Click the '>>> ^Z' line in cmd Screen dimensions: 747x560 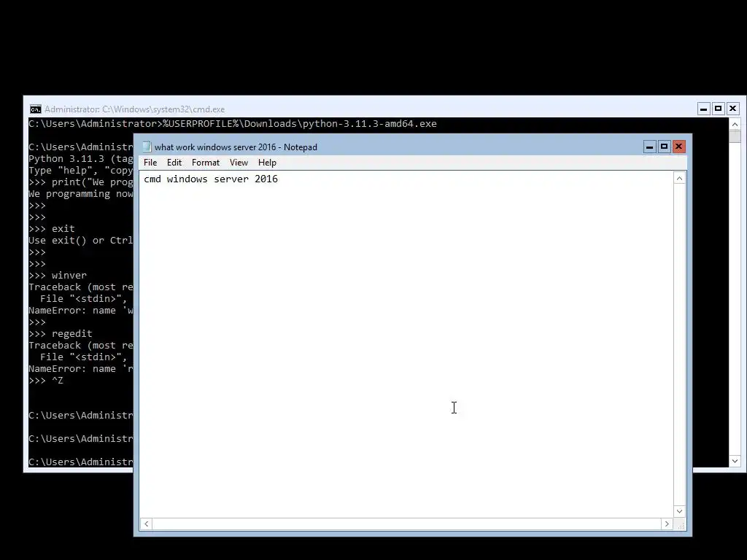(46, 381)
